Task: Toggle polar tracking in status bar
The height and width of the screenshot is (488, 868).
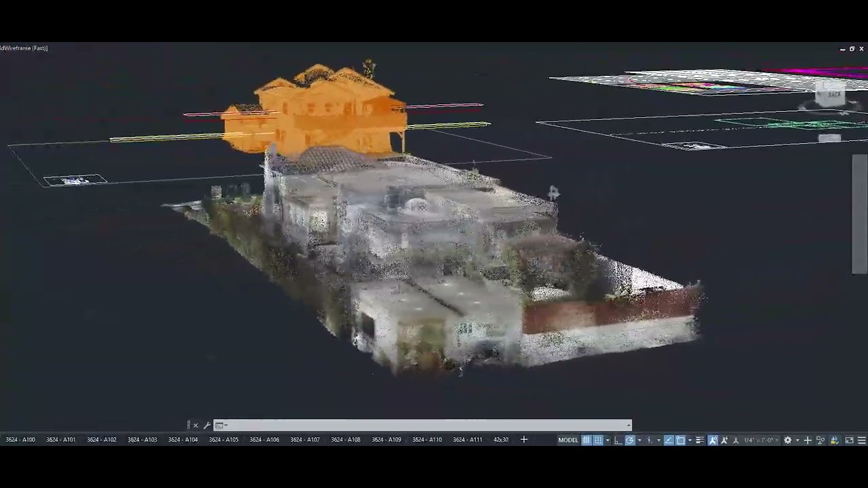Action: coord(630,440)
